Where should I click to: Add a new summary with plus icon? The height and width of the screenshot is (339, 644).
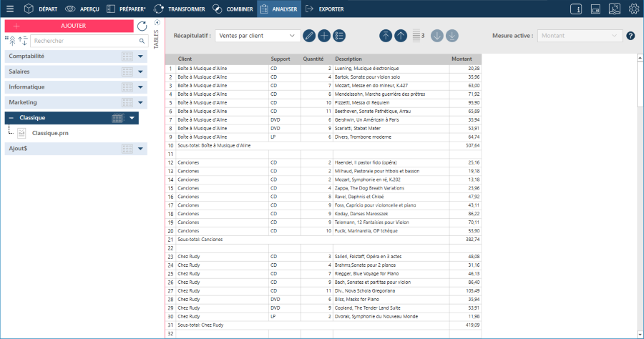[324, 36]
